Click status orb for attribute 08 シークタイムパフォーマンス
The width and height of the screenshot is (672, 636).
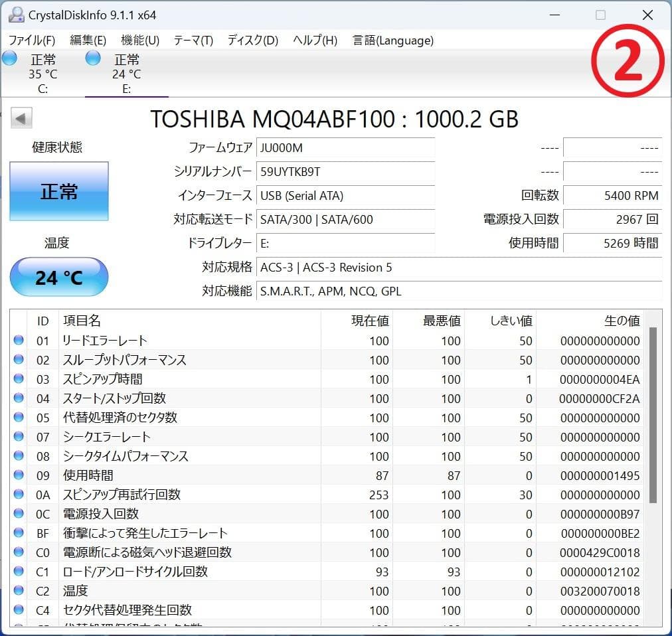[19, 455]
